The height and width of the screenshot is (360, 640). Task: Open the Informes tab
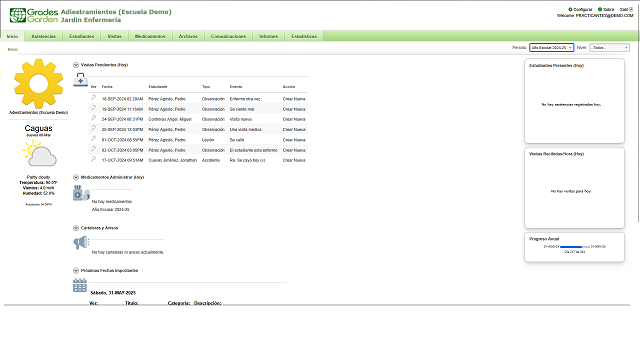tap(269, 36)
